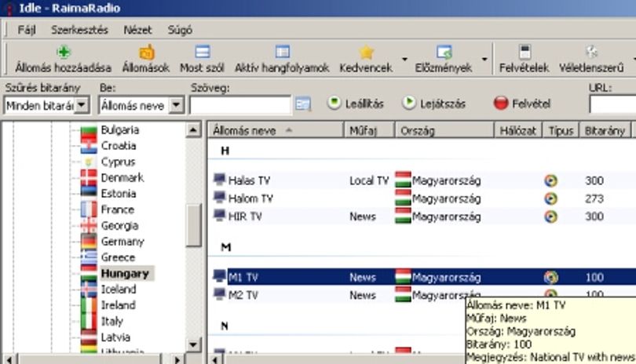
Task: Start recording with red Felvétel button
Action: point(522,104)
